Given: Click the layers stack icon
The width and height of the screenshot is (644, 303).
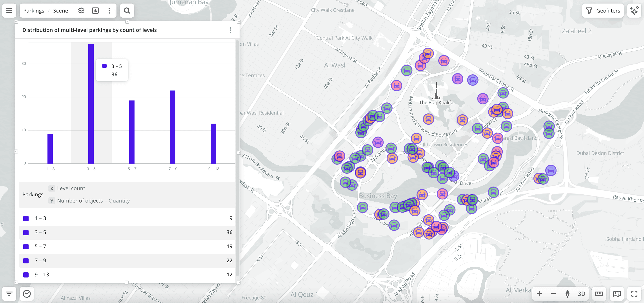Looking at the screenshot, I should 81,11.
